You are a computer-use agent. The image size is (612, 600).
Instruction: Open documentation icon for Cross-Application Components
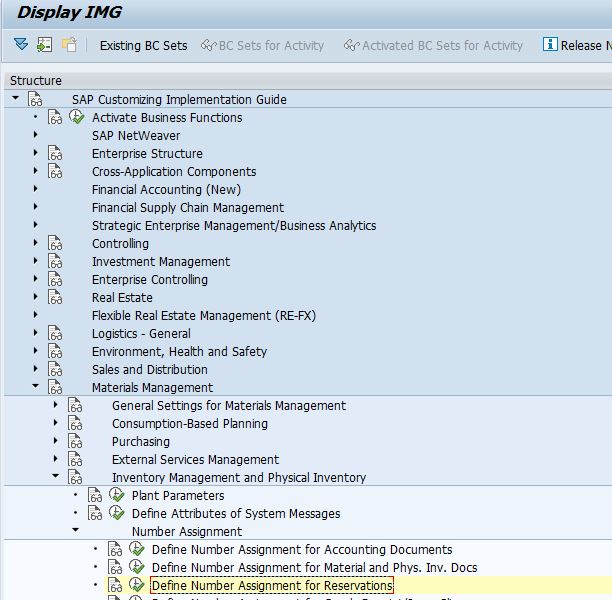(x=55, y=171)
